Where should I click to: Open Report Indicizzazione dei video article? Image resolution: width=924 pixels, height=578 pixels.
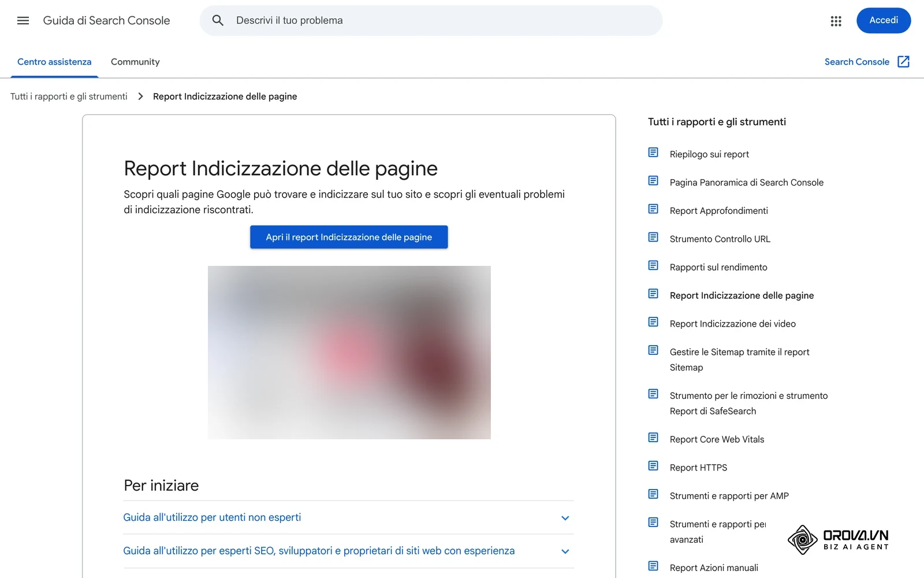click(x=733, y=324)
